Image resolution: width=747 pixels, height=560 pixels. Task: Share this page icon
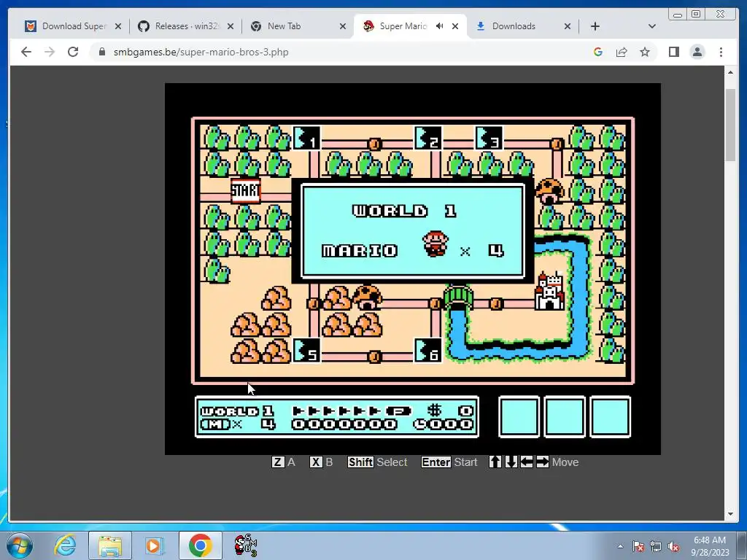[622, 52]
